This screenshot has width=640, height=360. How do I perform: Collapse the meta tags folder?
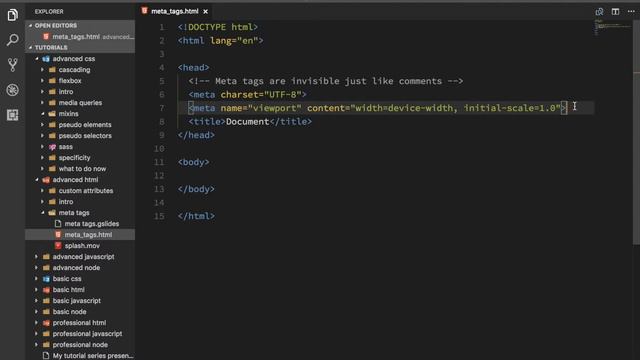(42, 213)
